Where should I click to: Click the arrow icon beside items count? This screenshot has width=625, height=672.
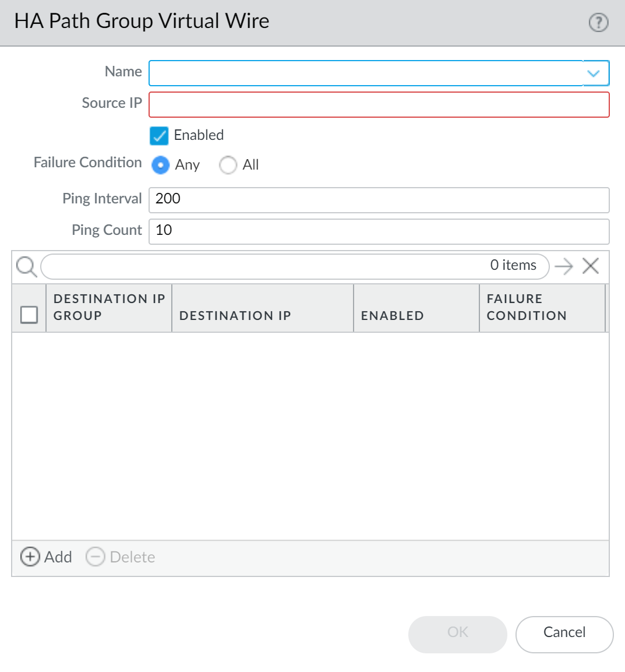563,266
